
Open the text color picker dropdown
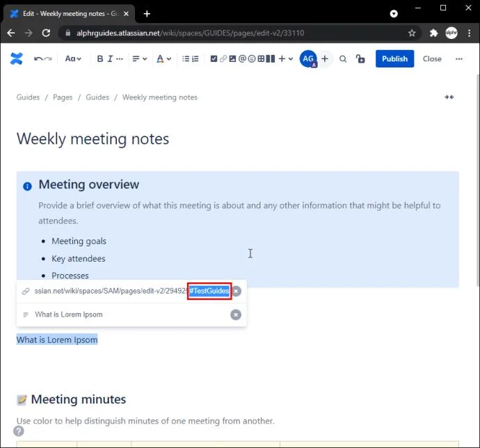(x=163, y=59)
